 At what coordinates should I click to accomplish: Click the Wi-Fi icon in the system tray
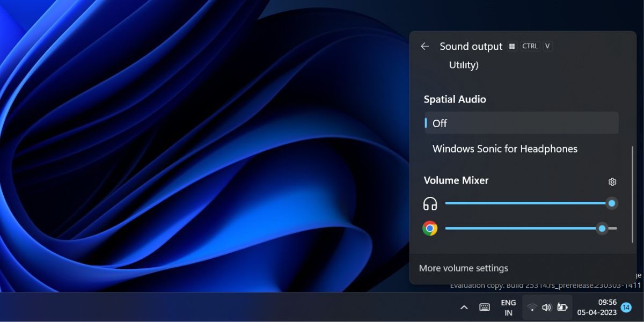pos(532,307)
